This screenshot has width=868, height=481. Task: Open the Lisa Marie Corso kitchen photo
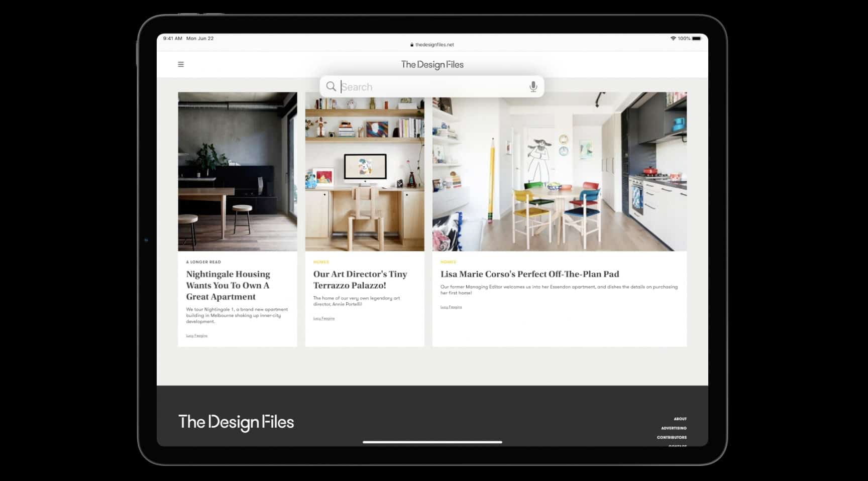pyautogui.click(x=559, y=171)
